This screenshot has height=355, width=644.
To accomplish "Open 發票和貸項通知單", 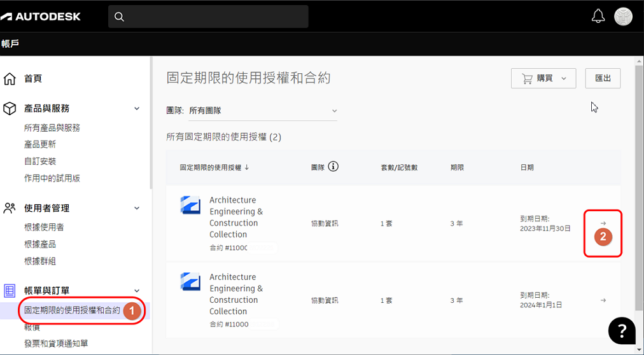I will [x=56, y=344].
